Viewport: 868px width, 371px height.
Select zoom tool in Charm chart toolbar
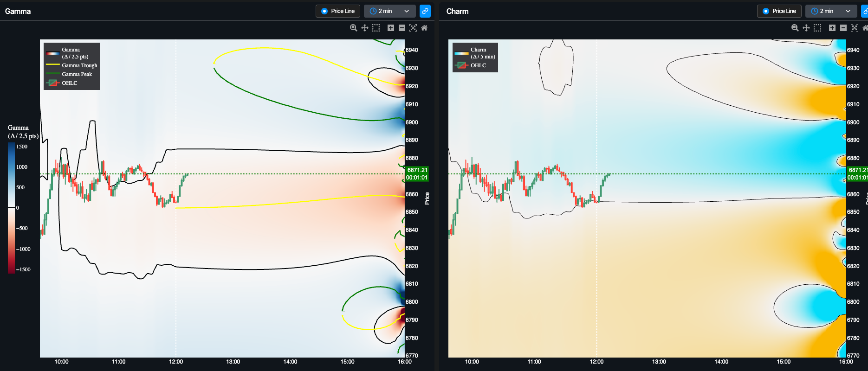[x=795, y=28]
